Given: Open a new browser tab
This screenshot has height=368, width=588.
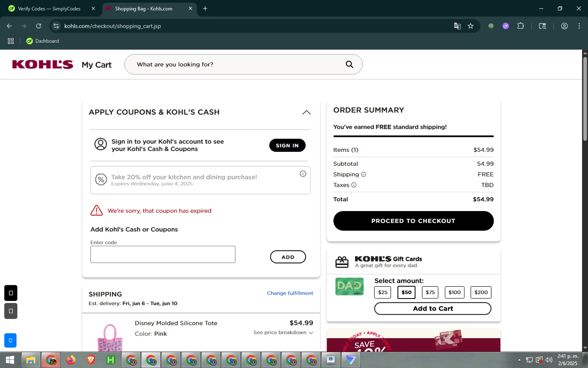Looking at the screenshot, I should [205, 9].
